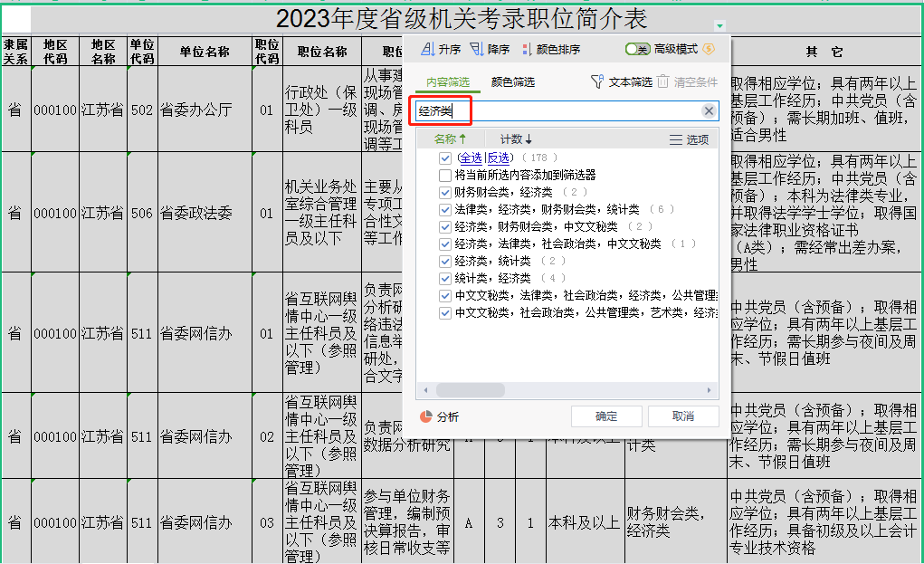Click the horizontal scrollbar thumb in filter list

pyautogui.click(x=471, y=390)
